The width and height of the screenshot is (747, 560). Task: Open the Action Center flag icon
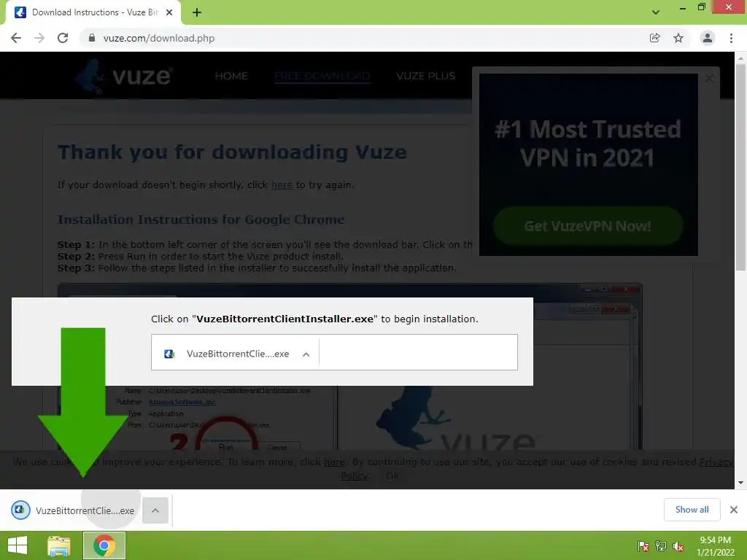pos(643,546)
